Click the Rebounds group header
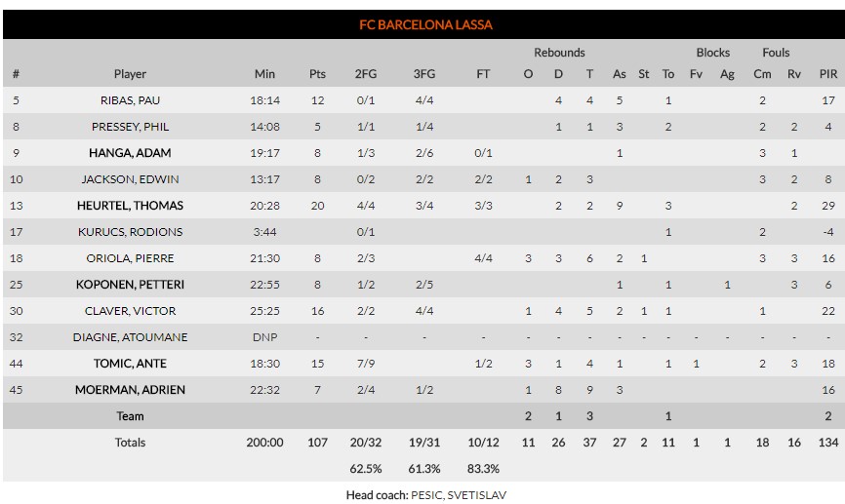The height and width of the screenshot is (504, 845). [559, 53]
